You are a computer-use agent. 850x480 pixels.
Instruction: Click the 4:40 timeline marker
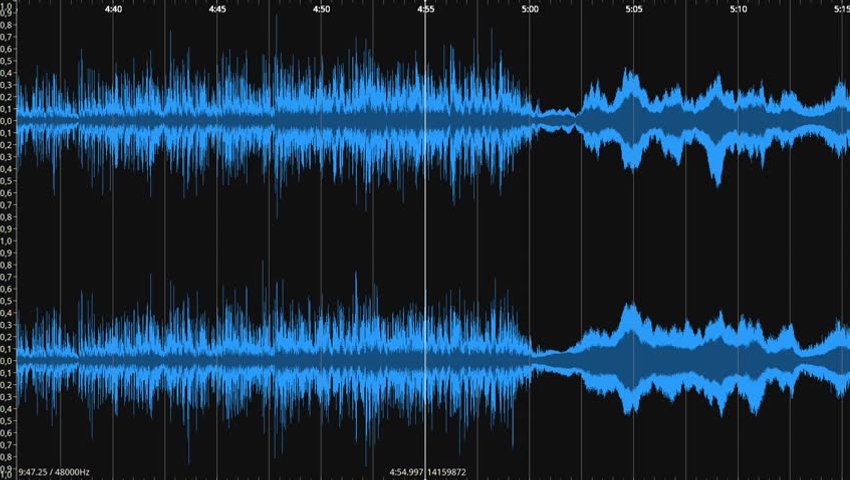(x=113, y=9)
